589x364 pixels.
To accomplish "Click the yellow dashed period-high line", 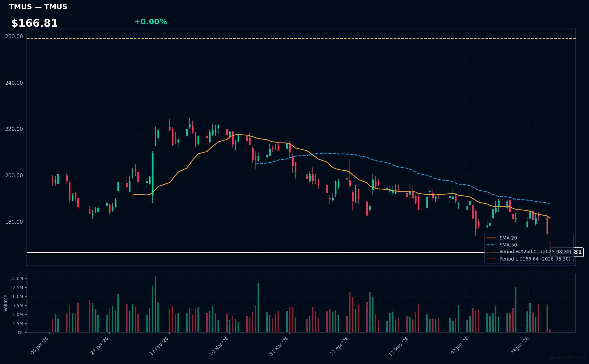I will point(301,39).
